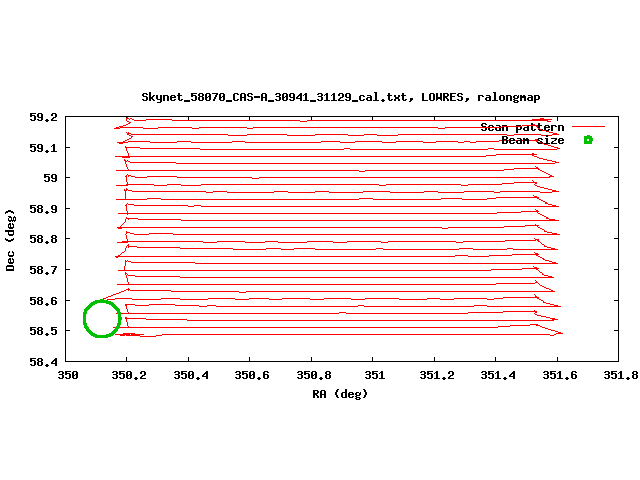640x480 pixels.
Task: Click the 58.8 Dec tick label
Action: (x=43, y=239)
